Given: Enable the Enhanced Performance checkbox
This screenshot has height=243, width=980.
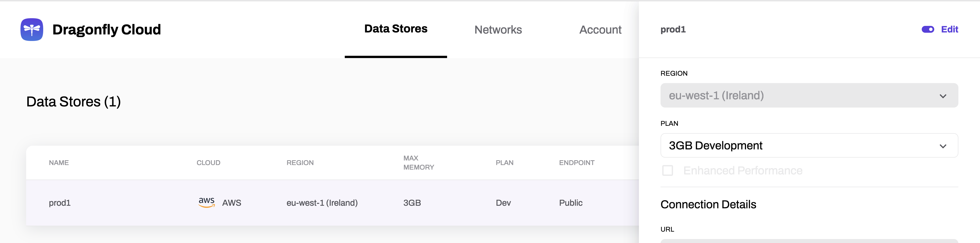Looking at the screenshot, I should coord(667,170).
